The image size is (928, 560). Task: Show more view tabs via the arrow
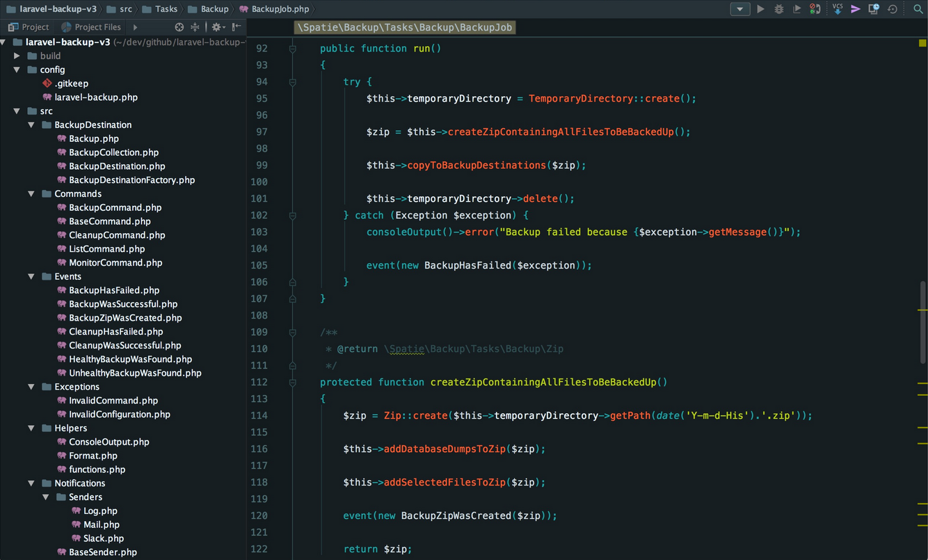pos(135,27)
